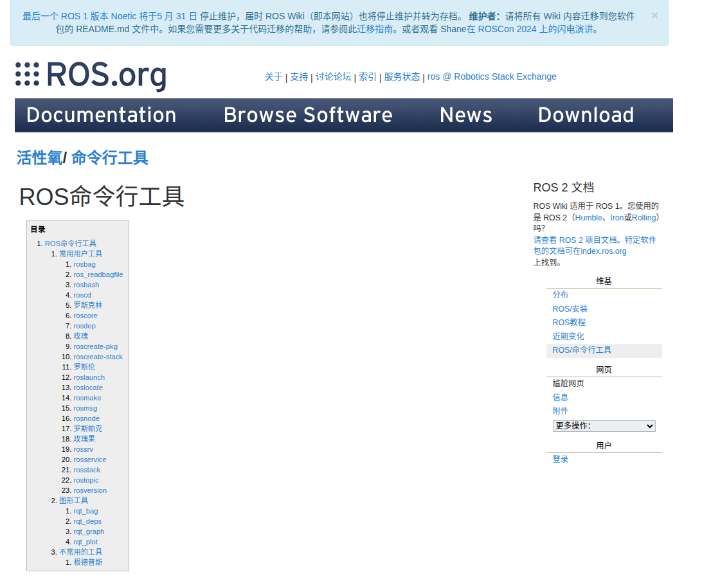Open the Download page
Image resolution: width=702 pixels, height=588 pixels.
tap(586, 115)
